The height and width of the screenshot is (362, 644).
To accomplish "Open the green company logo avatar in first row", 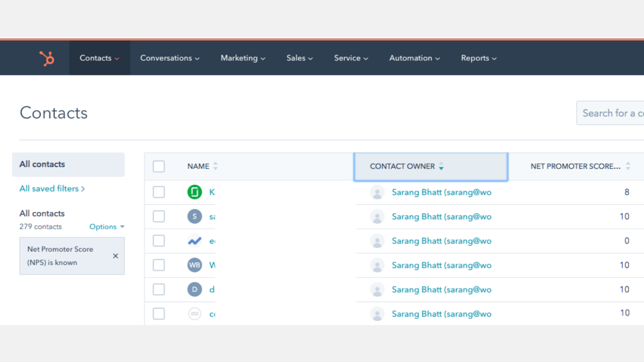I will pos(195,192).
